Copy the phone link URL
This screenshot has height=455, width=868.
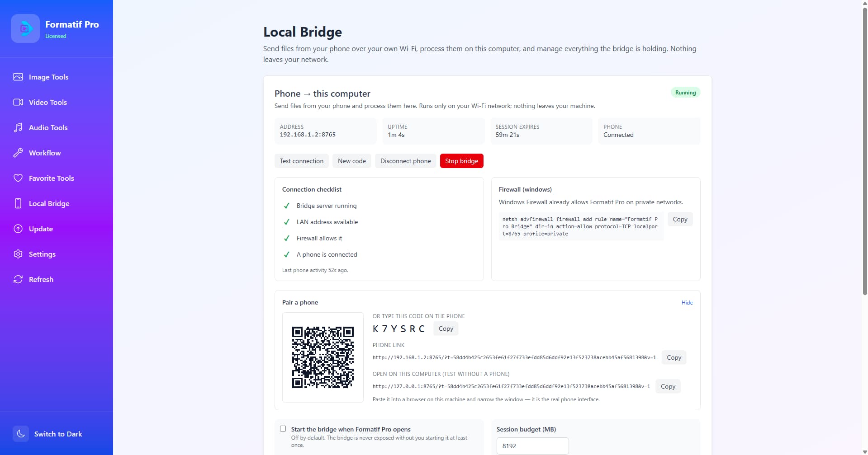(x=674, y=357)
